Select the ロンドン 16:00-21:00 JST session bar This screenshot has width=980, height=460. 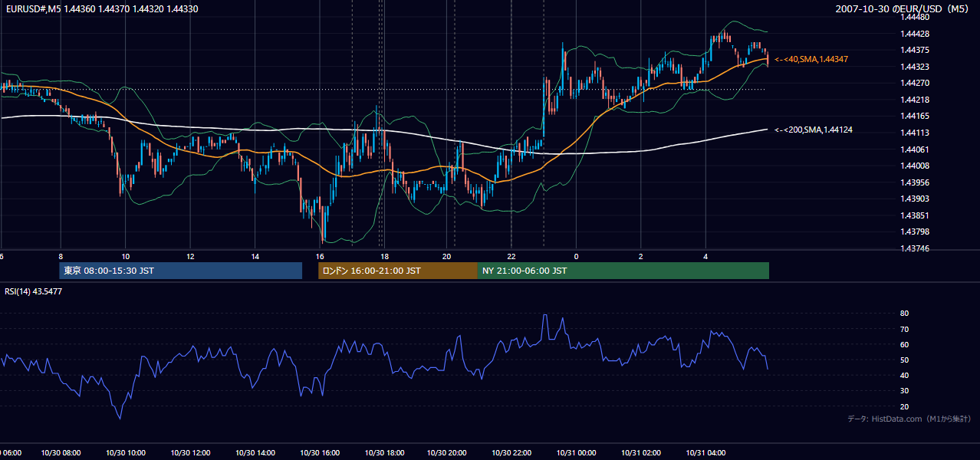click(398, 271)
